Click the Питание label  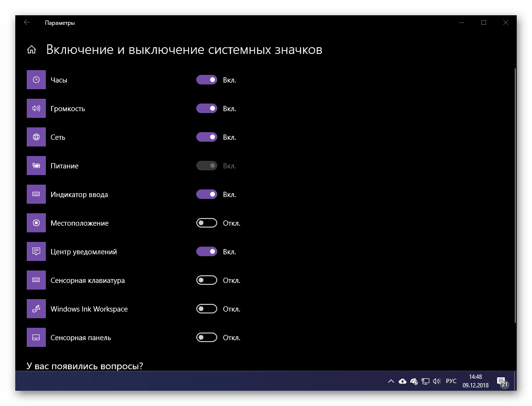pyautogui.click(x=64, y=166)
